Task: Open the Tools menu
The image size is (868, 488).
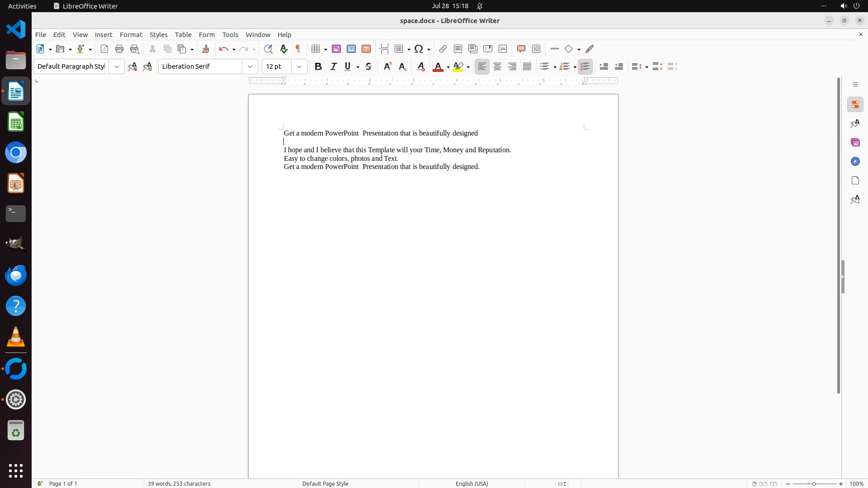Action: 230,35
